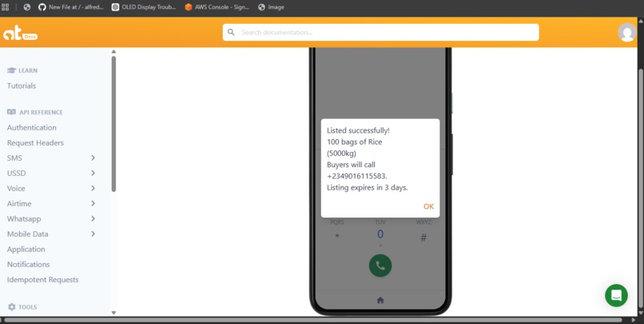Expand the Mobile Data section

click(x=93, y=234)
